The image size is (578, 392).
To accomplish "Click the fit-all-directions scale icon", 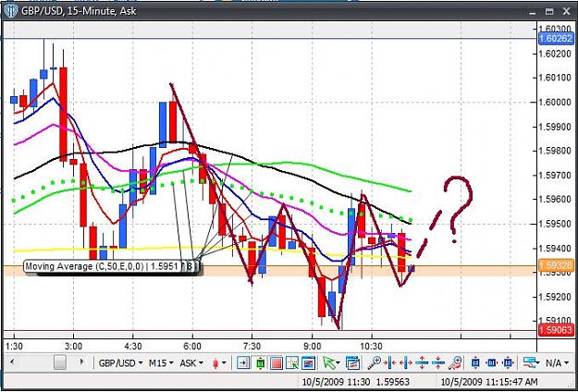I will (x=508, y=363).
